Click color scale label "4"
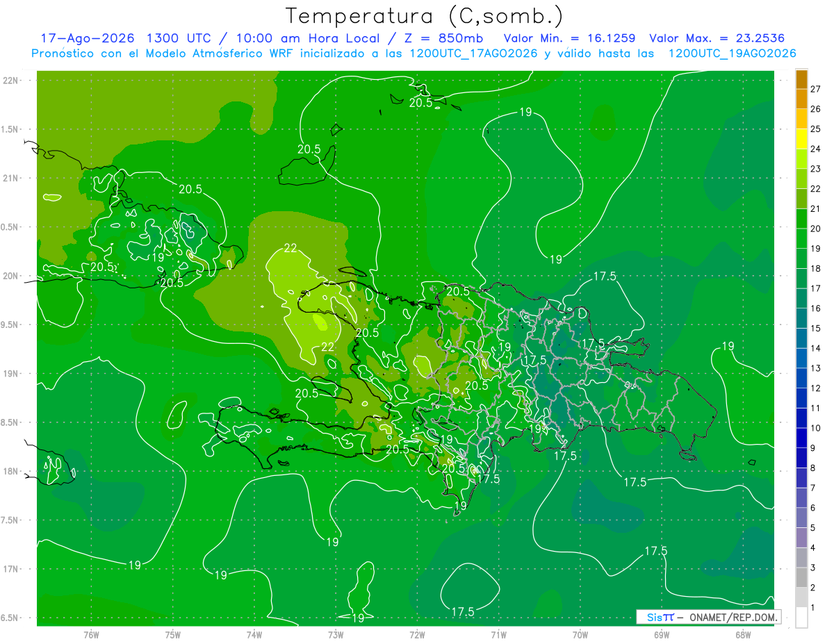Screen dimensions: 834x644 pos(813,547)
